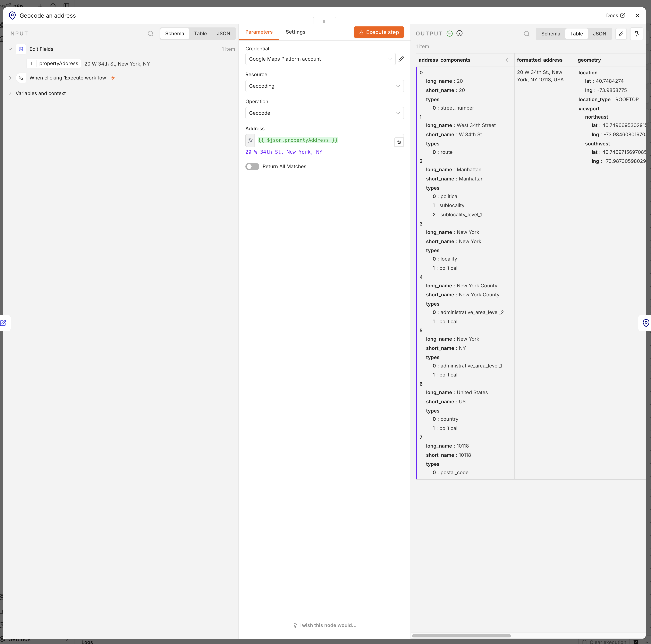Open the Resource dropdown
The height and width of the screenshot is (644, 651).
coord(324,86)
